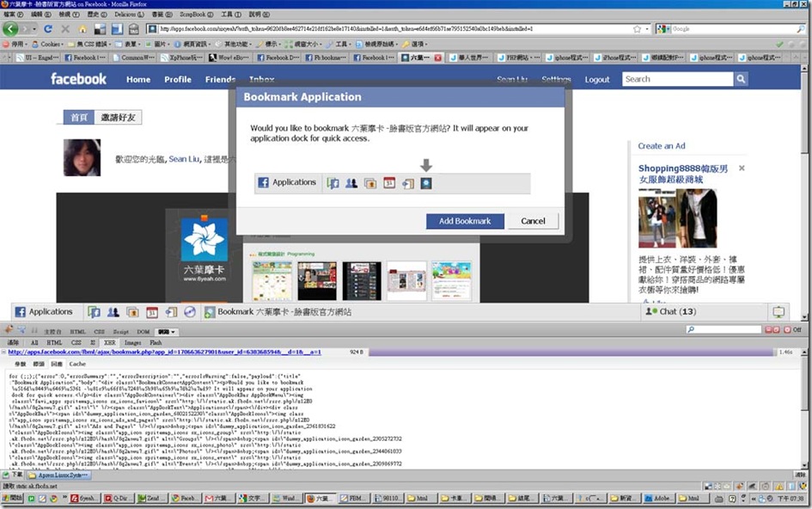
Task: Focus the Firebug search box
Action: 723,329
